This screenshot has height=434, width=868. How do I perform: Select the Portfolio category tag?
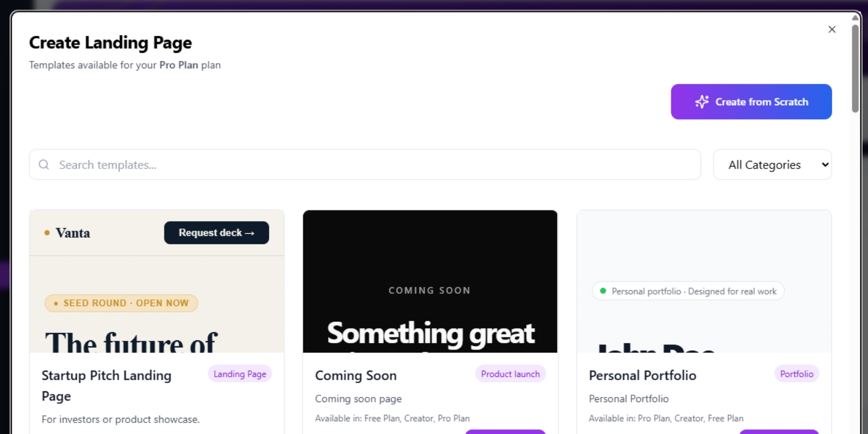click(796, 374)
